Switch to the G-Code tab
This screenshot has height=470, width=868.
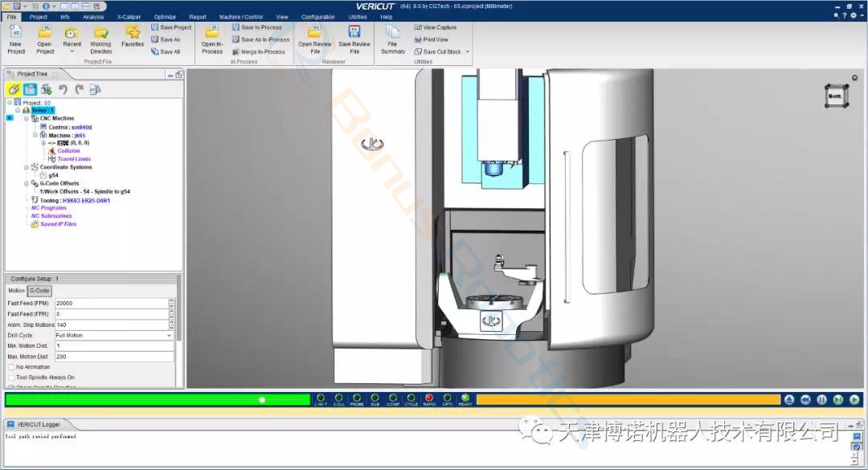40,290
